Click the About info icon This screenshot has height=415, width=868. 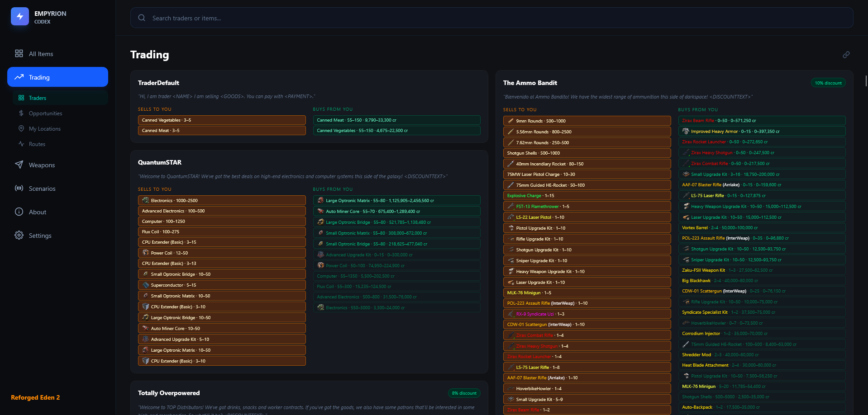19,212
